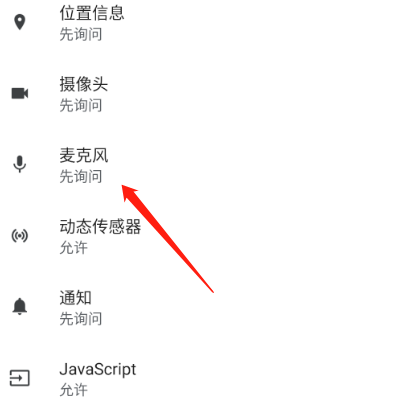Open the 麦克风 permission setting
The width and height of the screenshot is (408, 400).
[204, 165]
